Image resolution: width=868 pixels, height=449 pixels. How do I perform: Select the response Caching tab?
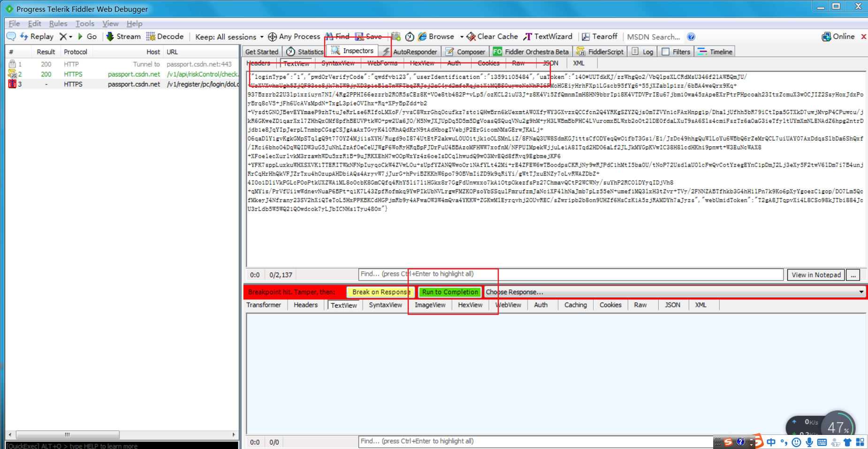point(576,305)
